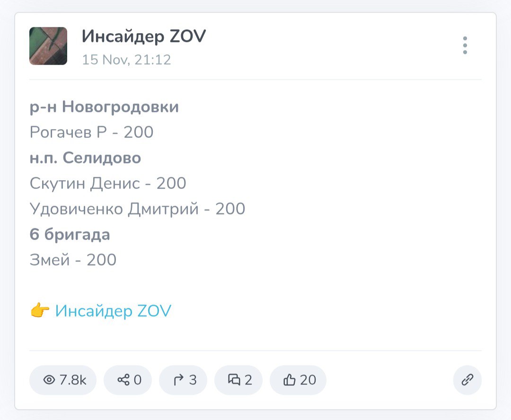Select the line Змей - 200
Image resolution: width=511 pixels, height=420 pixels.
73,260
